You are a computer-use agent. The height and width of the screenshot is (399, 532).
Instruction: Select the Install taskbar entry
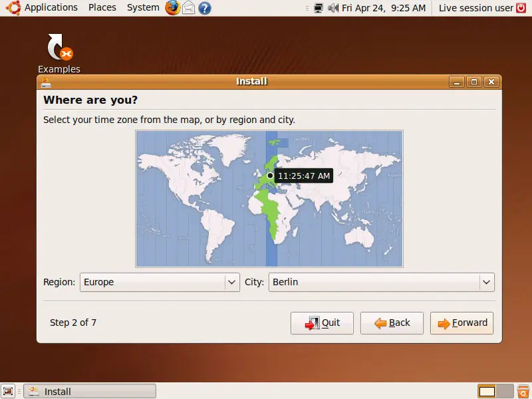click(90, 391)
